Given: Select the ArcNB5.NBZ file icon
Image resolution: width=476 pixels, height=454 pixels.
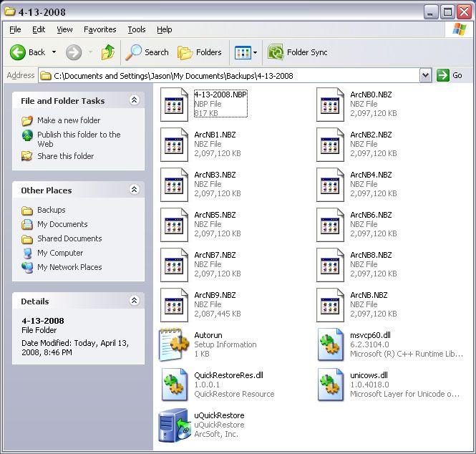Looking at the screenshot, I should pyautogui.click(x=174, y=225).
